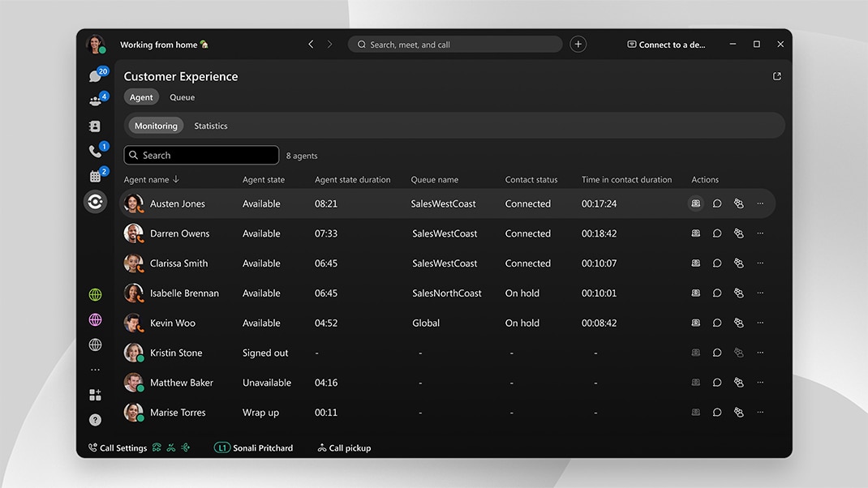The image size is (868, 488).
Task: Open the Calling phone icon in the sidebar
Action: click(96, 151)
